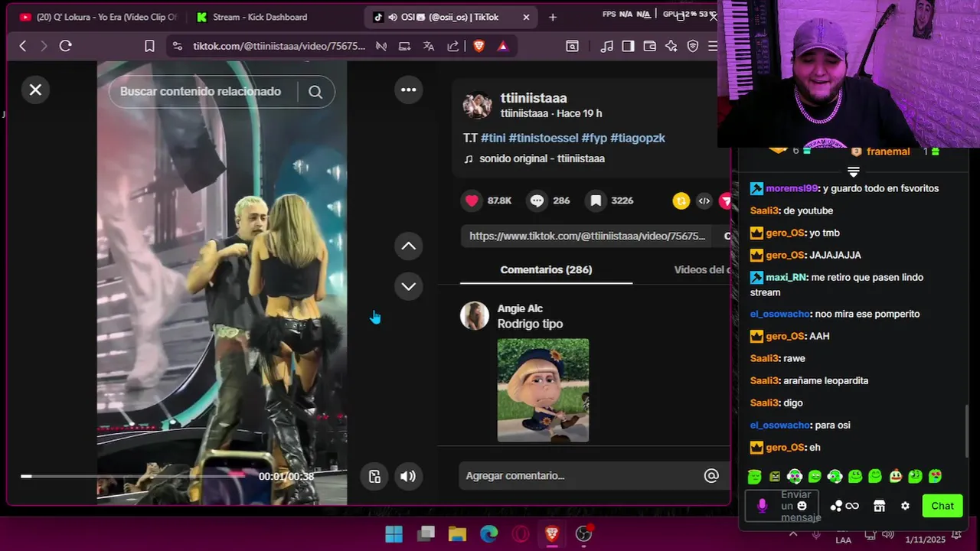
Task: Open the #tiagopzk hashtag
Action: 638,138
